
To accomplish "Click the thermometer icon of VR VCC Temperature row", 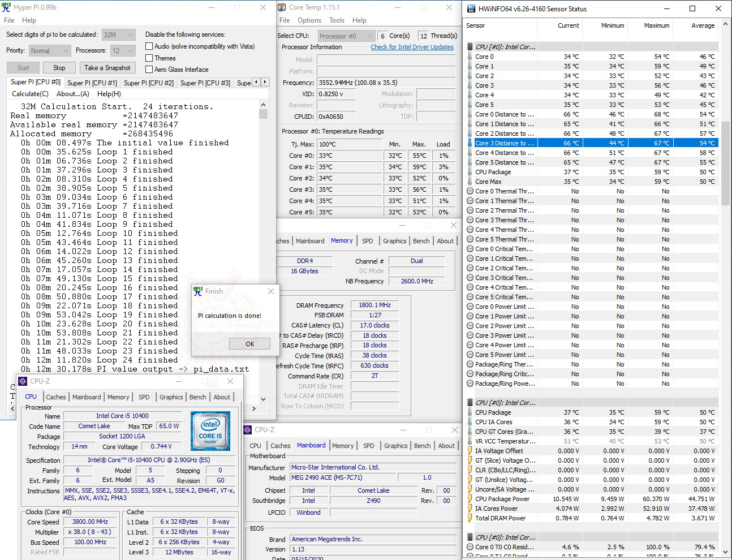I will [x=470, y=441].
